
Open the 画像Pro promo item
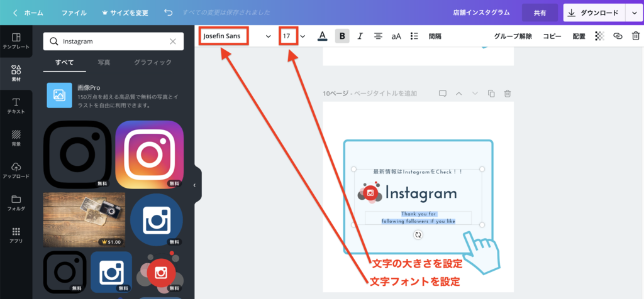click(x=113, y=95)
